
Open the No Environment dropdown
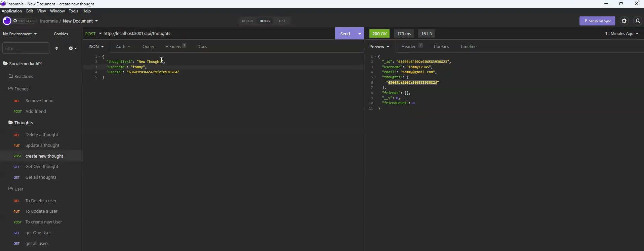[x=20, y=34]
